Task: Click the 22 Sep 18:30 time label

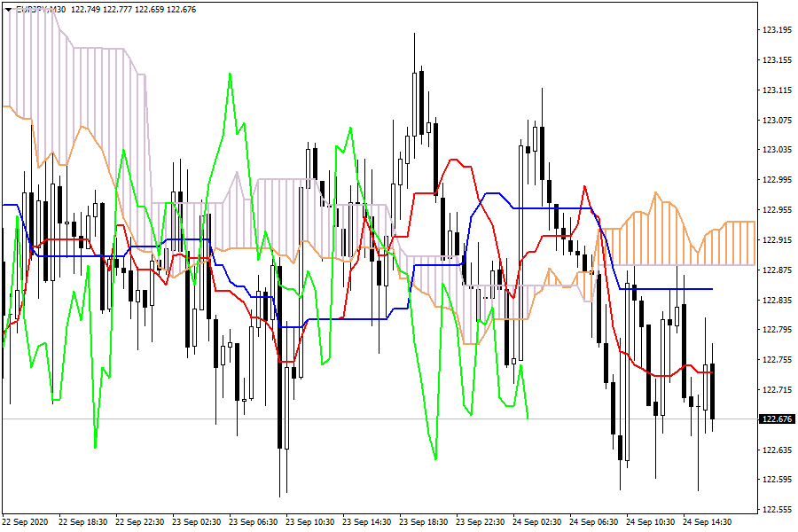Action: click(x=85, y=522)
